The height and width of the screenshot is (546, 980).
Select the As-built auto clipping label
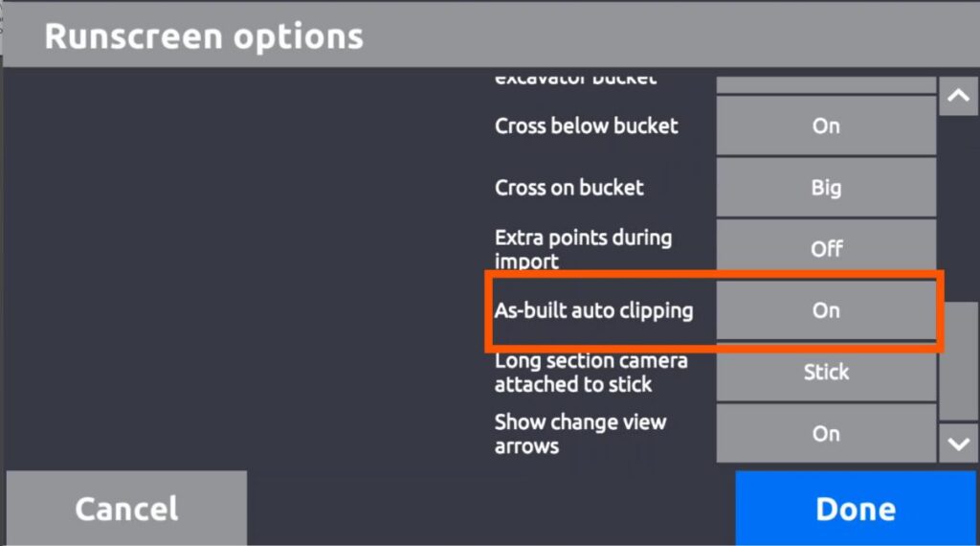(x=593, y=310)
